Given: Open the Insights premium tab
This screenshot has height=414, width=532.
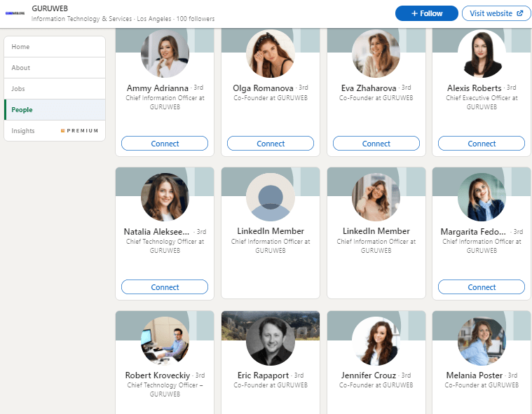Looking at the screenshot, I should (x=23, y=131).
